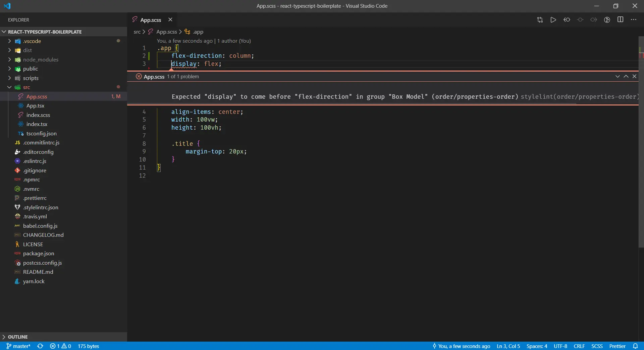Close the App.scss editor tab
This screenshot has height=350, width=644.
(x=170, y=20)
